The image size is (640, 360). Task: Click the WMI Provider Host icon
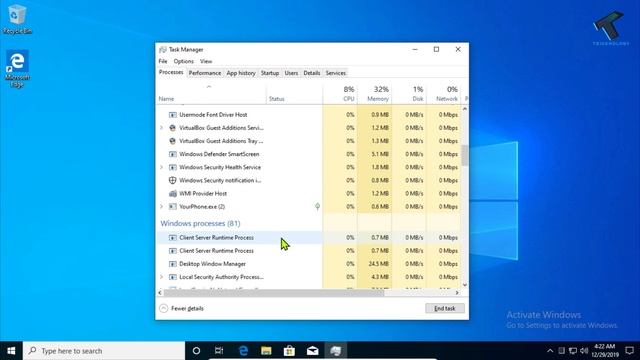click(173, 193)
